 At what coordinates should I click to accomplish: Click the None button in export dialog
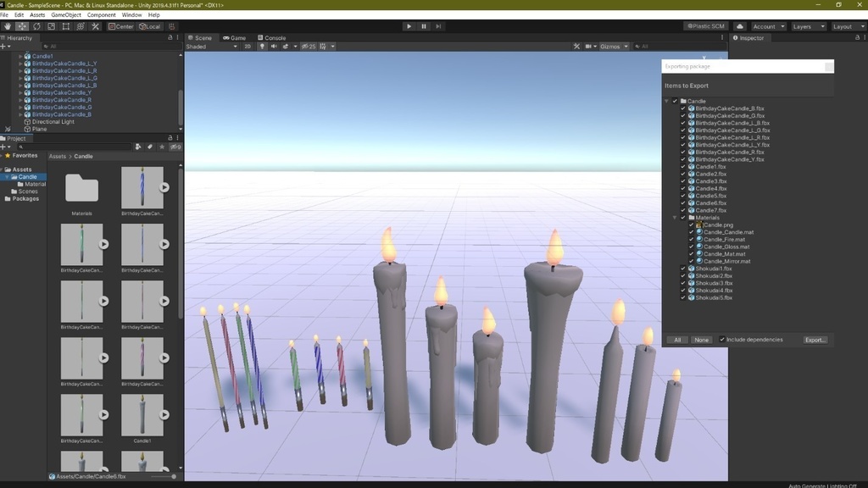(x=701, y=340)
